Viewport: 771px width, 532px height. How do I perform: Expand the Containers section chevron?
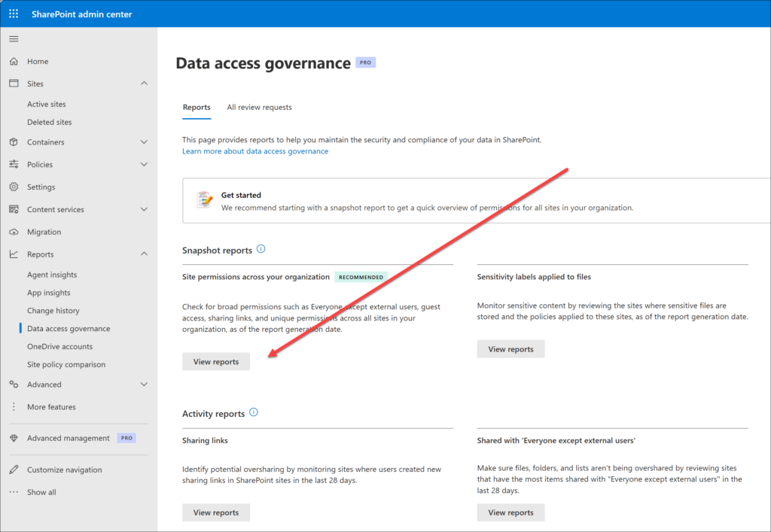pyautogui.click(x=144, y=142)
